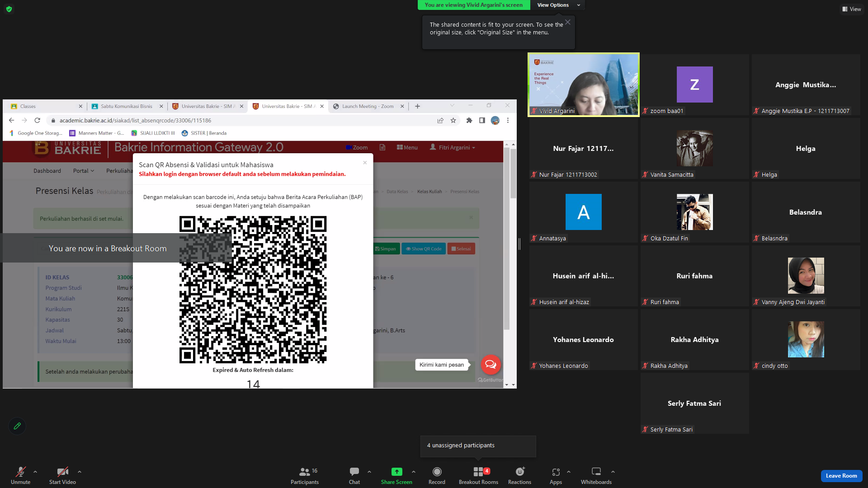
Task: Start Video in Zoom toolbar
Action: tap(62, 475)
